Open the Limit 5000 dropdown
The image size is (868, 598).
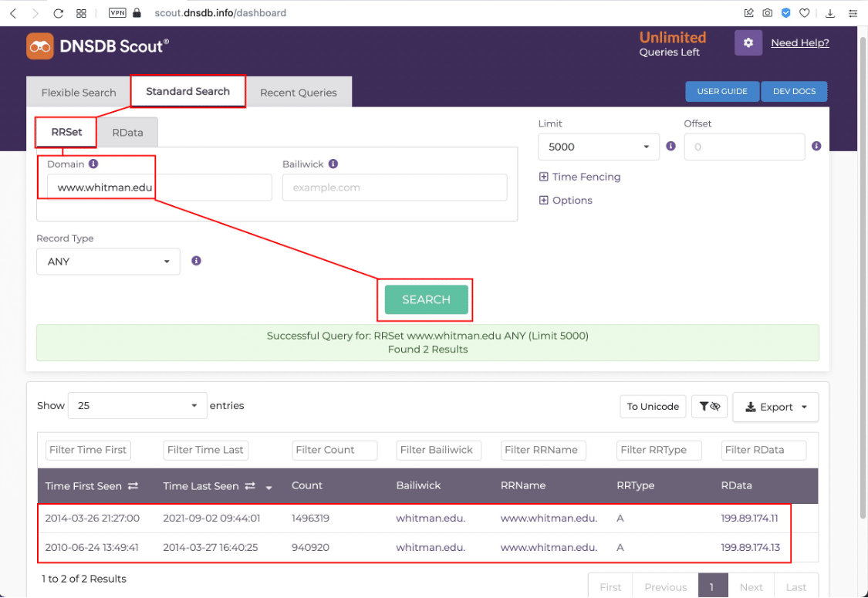point(599,146)
